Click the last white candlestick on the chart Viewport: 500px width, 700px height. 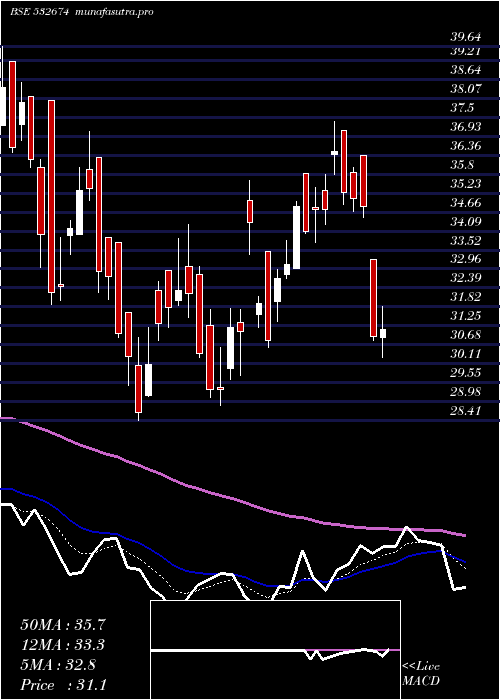point(383,333)
